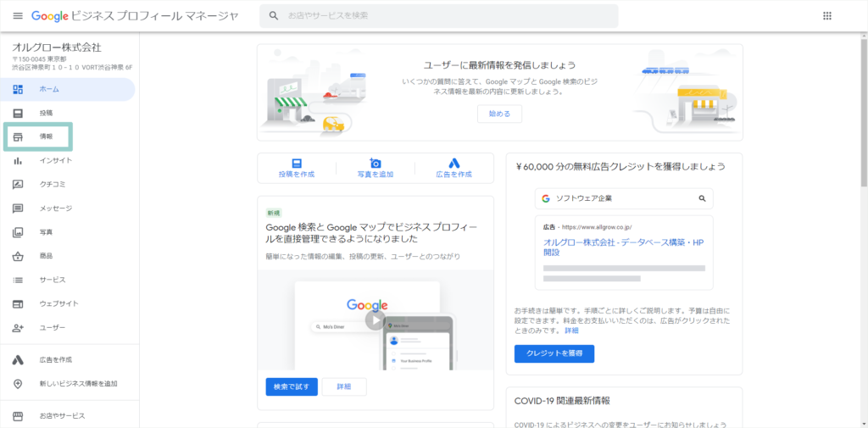Open サービス section label
This screenshot has height=428, width=868.
pos(53,281)
